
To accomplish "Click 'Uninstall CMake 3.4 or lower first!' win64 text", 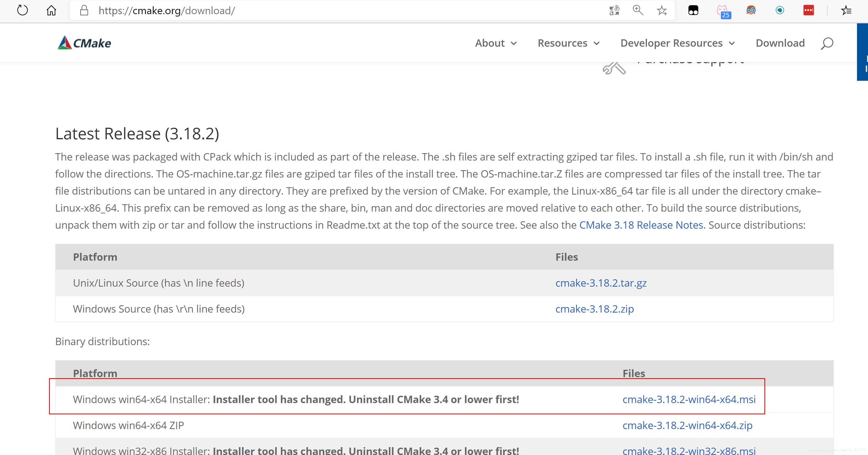I will [x=434, y=399].
